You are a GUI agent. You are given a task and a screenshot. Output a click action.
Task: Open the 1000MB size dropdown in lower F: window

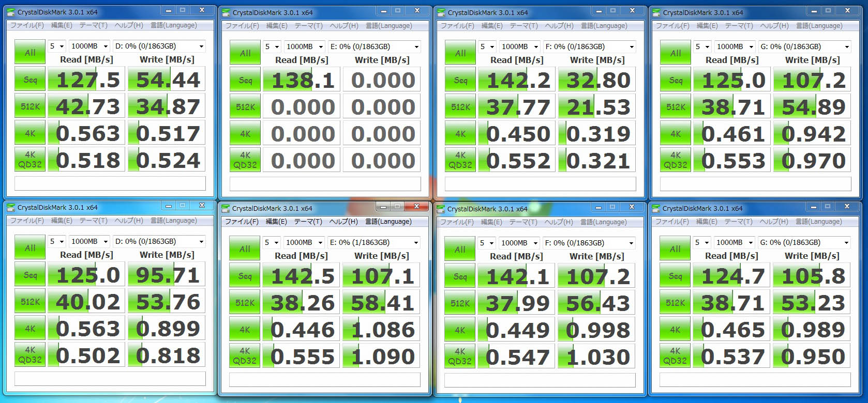coord(520,243)
